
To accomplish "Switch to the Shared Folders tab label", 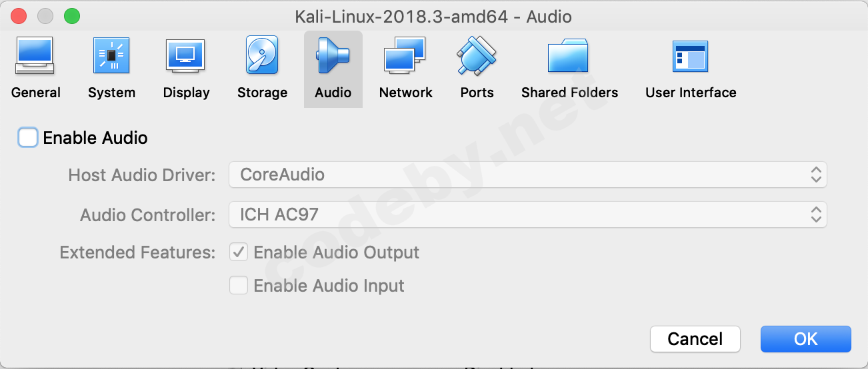I will 569,93.
